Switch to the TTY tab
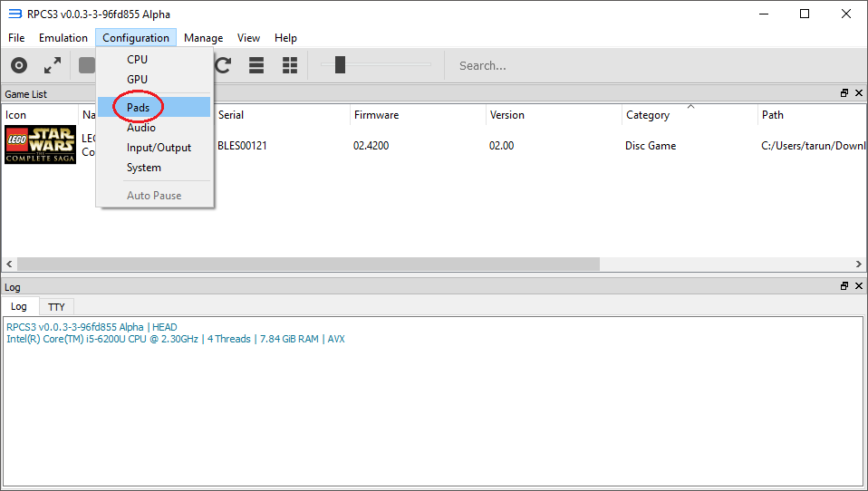This screenshot has height=491, width=868. coord(56,307)
